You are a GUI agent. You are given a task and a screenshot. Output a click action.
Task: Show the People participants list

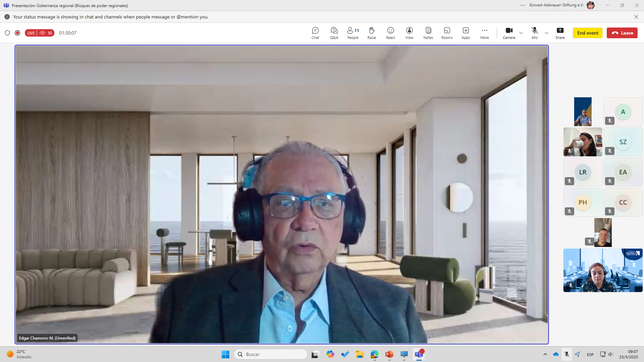click(353, 33)
